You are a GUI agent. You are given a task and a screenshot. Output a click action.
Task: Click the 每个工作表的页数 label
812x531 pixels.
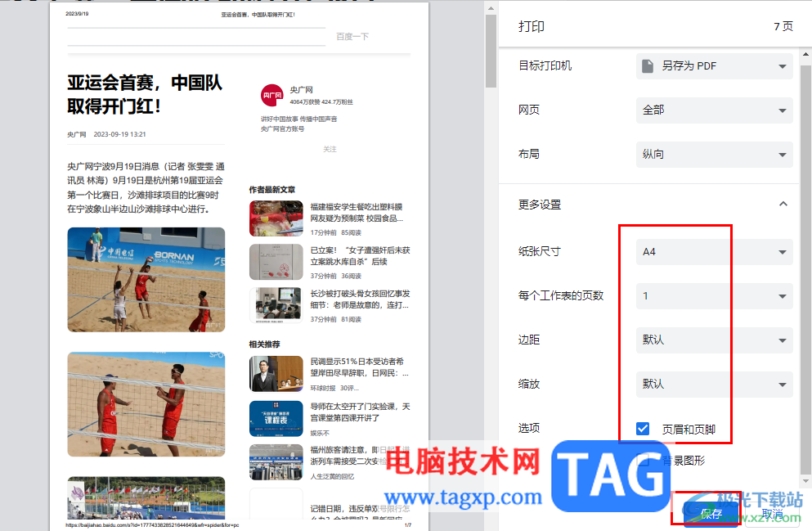coord(561,295)
